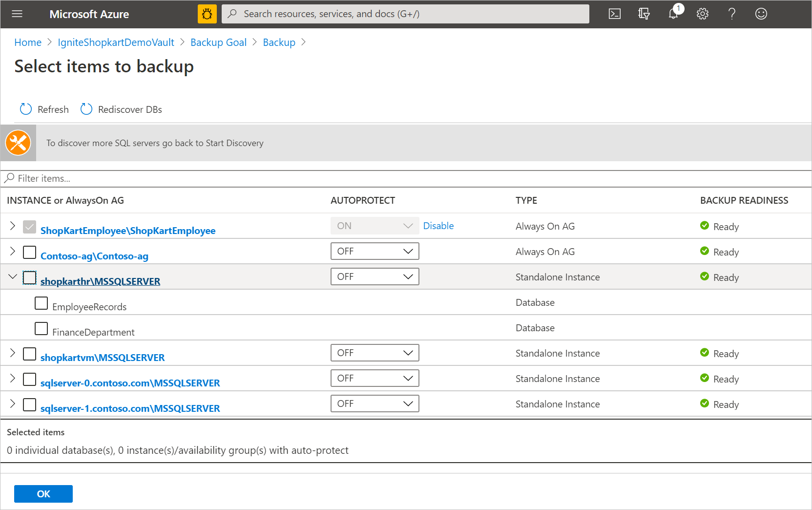Image resolution: width=812 pixels, height=510 pixels.
Task: Check the FinanceDepartment database checkbox
Action: [41, 329]
